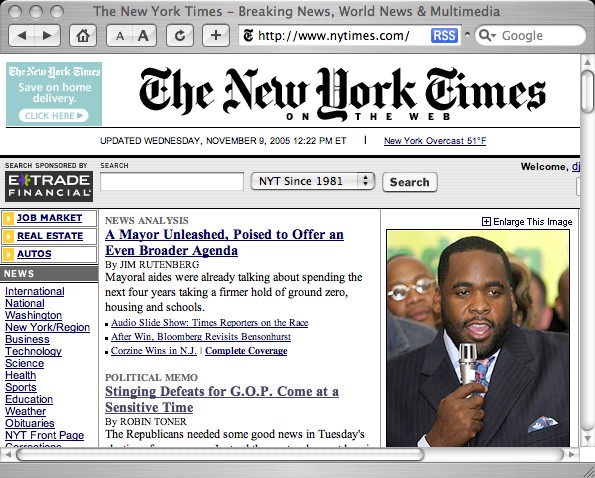Click the yellow arrow icon beside AUTOS
Image resolution: width=595 pixels, height=478 pixels.
(8, 254)
